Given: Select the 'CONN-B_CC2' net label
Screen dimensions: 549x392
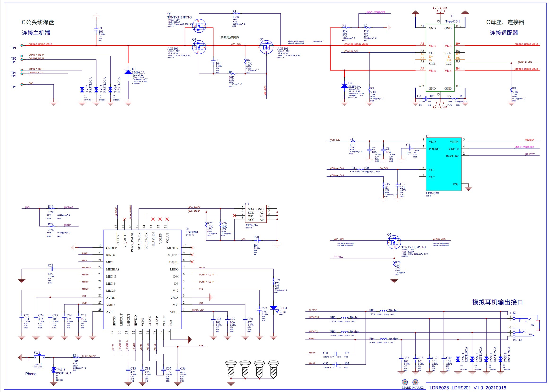Looking at the screenshot, I should (525, 62).
